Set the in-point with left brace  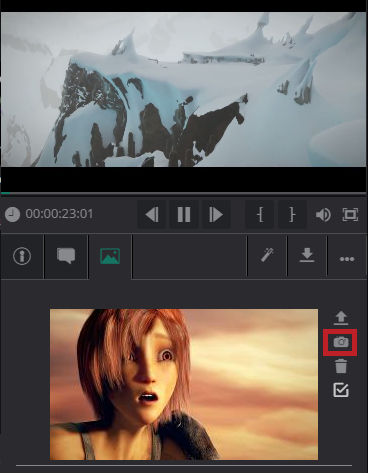[x=260, y=214]
